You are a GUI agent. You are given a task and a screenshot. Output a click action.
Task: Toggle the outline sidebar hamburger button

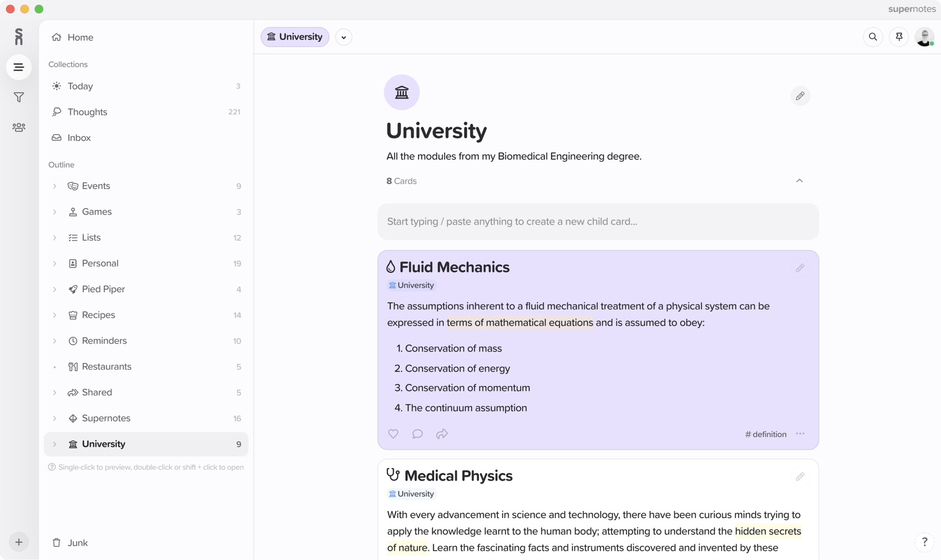(19, 67)
